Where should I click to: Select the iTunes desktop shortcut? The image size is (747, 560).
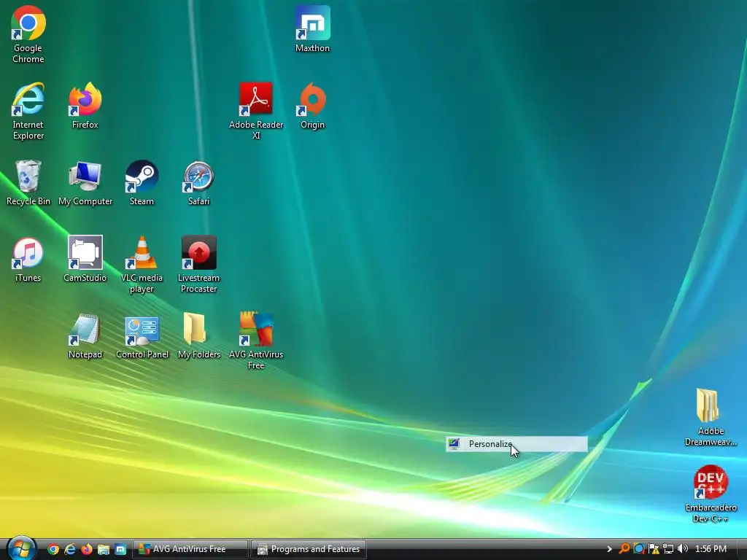tap(28, 260)
